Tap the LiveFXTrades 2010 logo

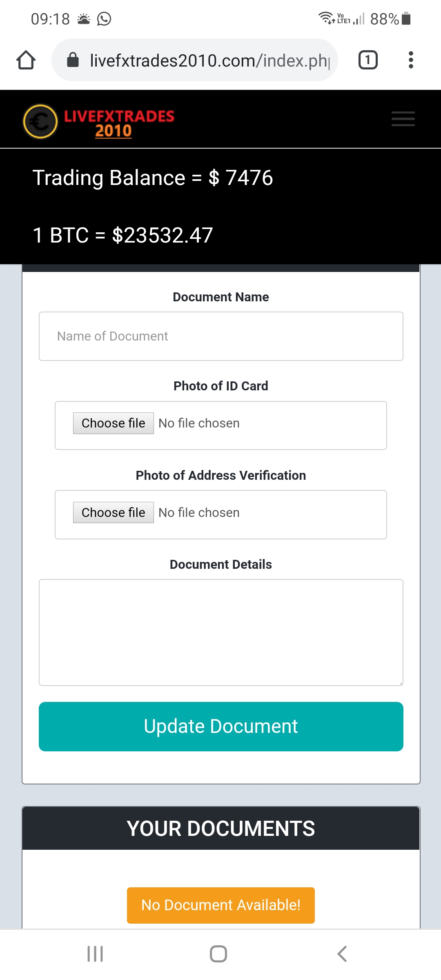pos(99,121)
